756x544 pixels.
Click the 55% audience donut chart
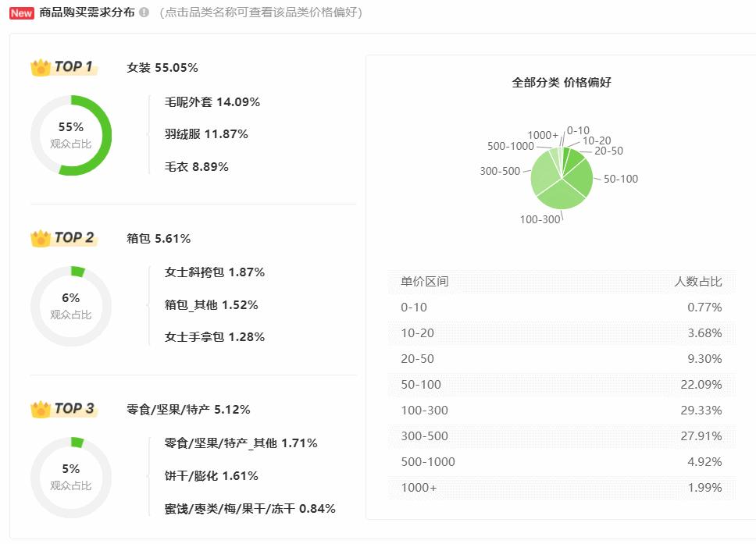coord(71,135)
